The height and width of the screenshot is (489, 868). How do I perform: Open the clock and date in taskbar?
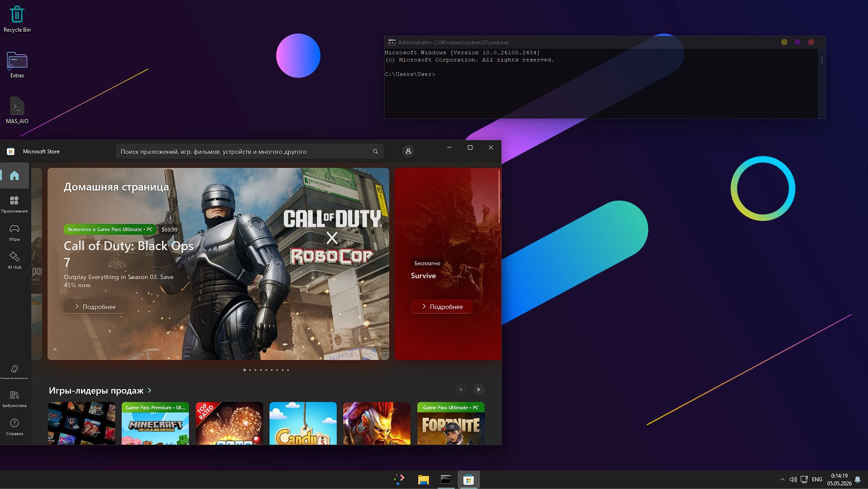tap(839, 480)
